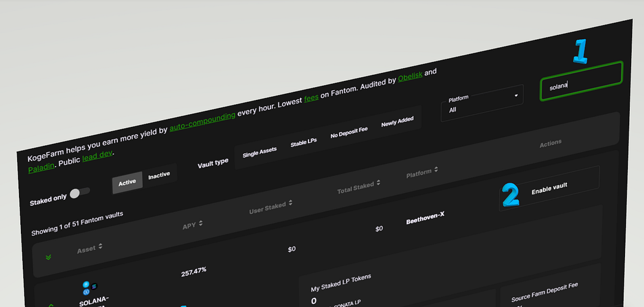Click the Enable vault button
The width and height of the screenshot is (644, 307).
pos(549,188)
